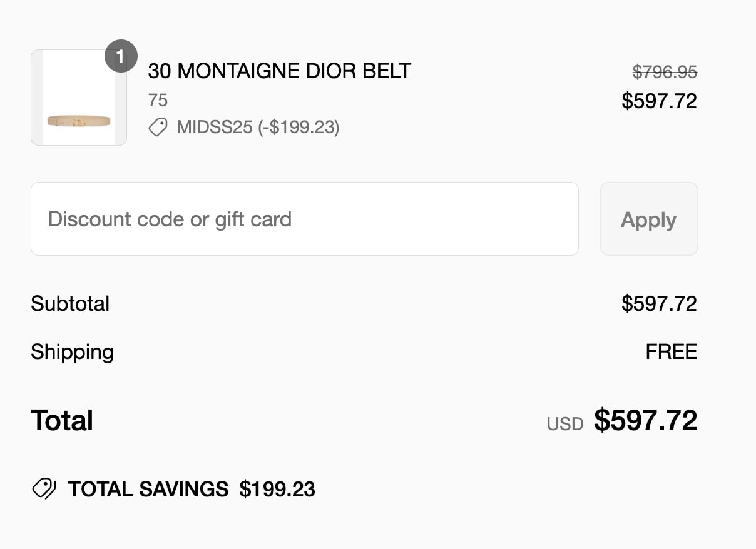Click the Apply discount button

coord(649,219)
